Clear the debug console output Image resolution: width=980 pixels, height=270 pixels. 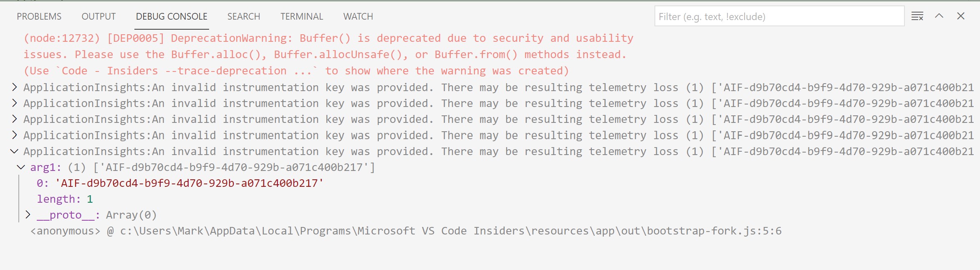pyautogui.click(x=917, y=17)
